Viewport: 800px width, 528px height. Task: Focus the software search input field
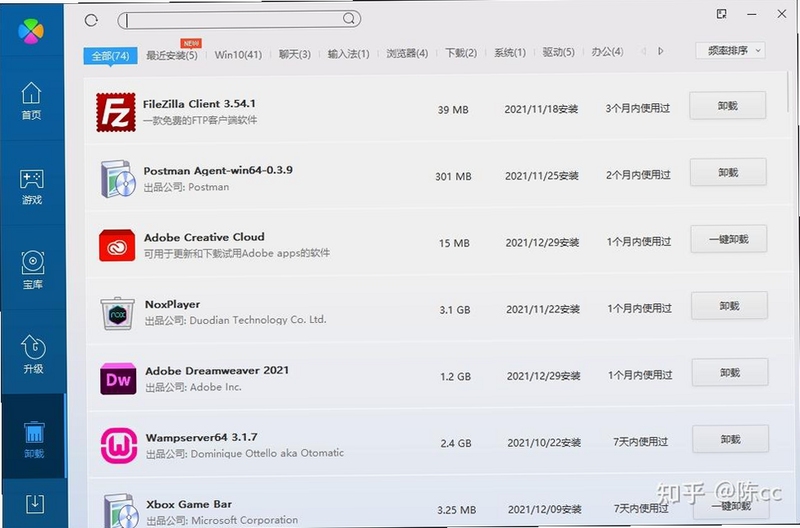pyautogui.click(x=239, y=19)
